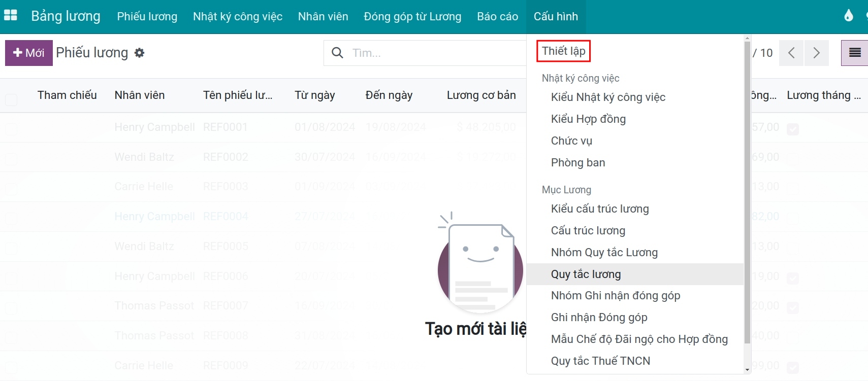Screen dimensions: 868x381
Task: Click the water drop icon in top bar
Action: click(848, 16)
